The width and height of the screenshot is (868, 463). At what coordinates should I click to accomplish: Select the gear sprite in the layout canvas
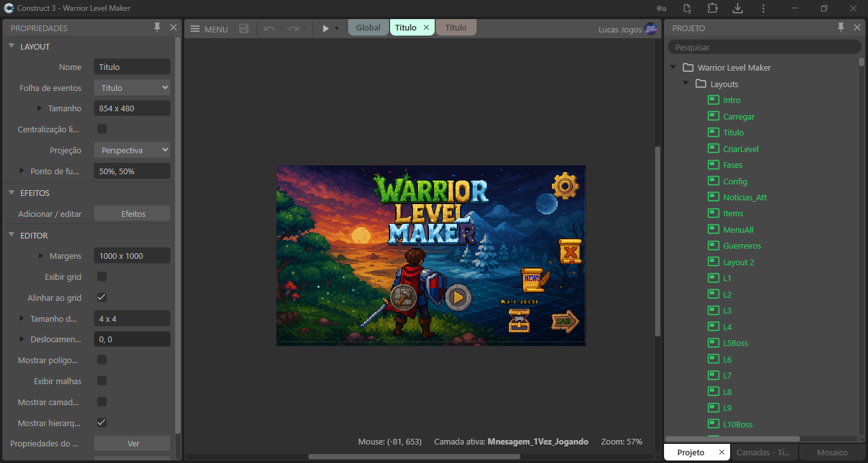click(565, 186)
